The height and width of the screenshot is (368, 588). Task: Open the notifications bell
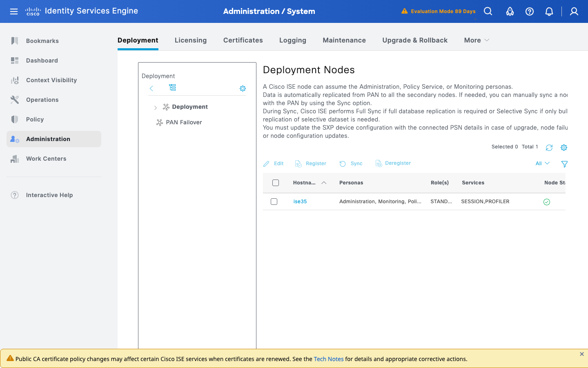(x=549, y=11)
